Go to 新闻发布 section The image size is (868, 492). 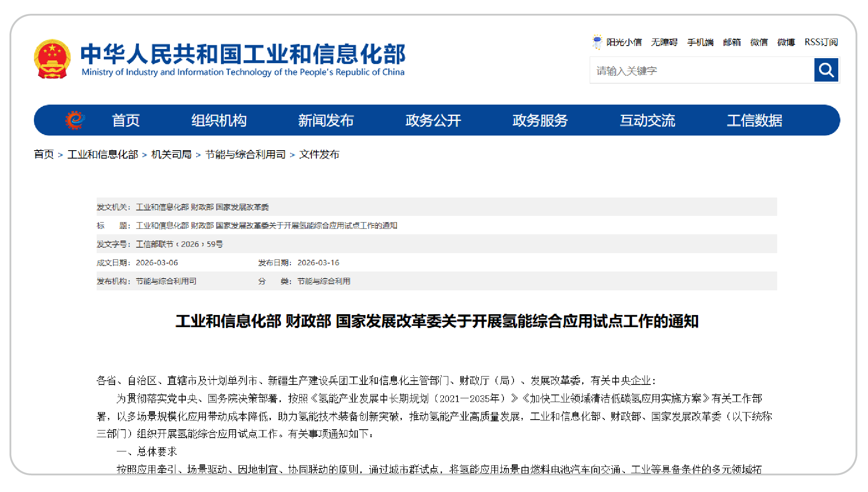pyautogui.click(x=326, y=120)
